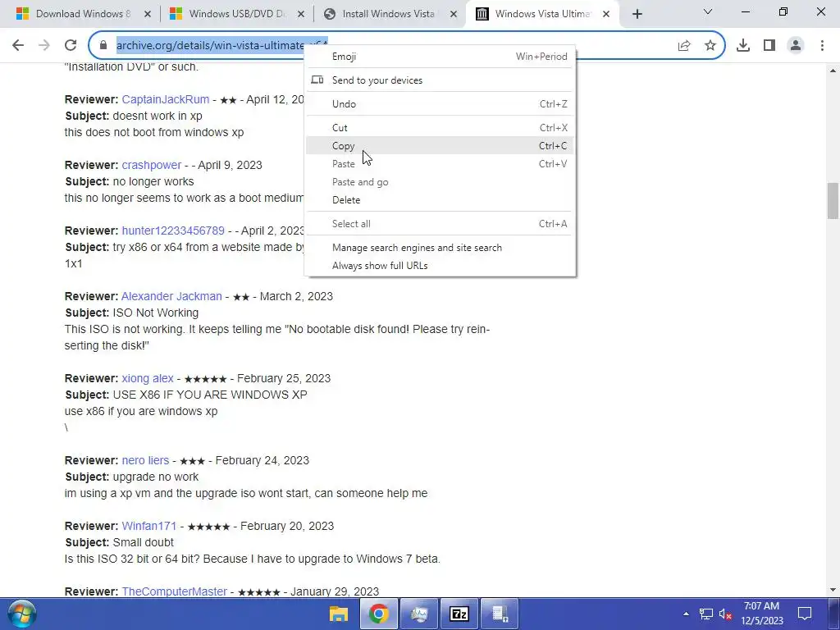Click the taskbar clock showing 7:07 AM

tap(762, 614)
